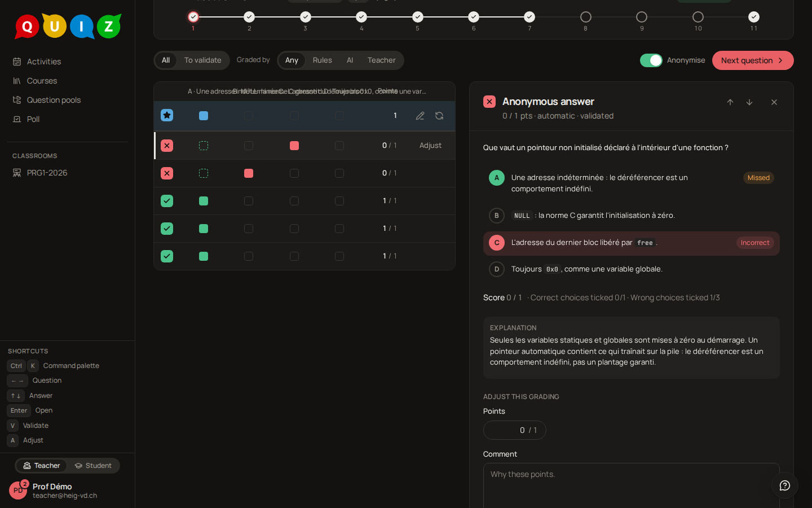
Task: Filter graded by Any
Action: [x=292, y=60]
